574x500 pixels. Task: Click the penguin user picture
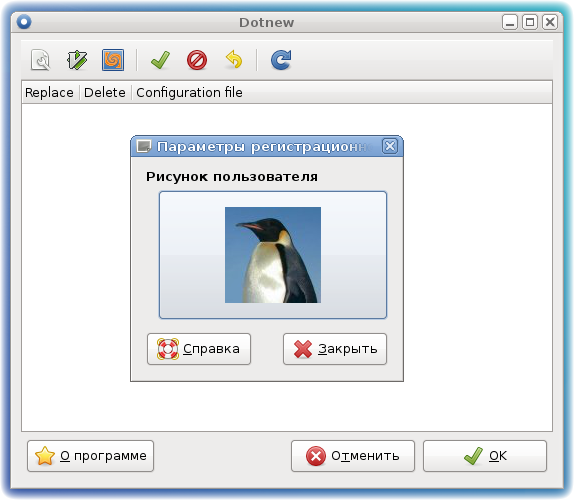point(273,255)
